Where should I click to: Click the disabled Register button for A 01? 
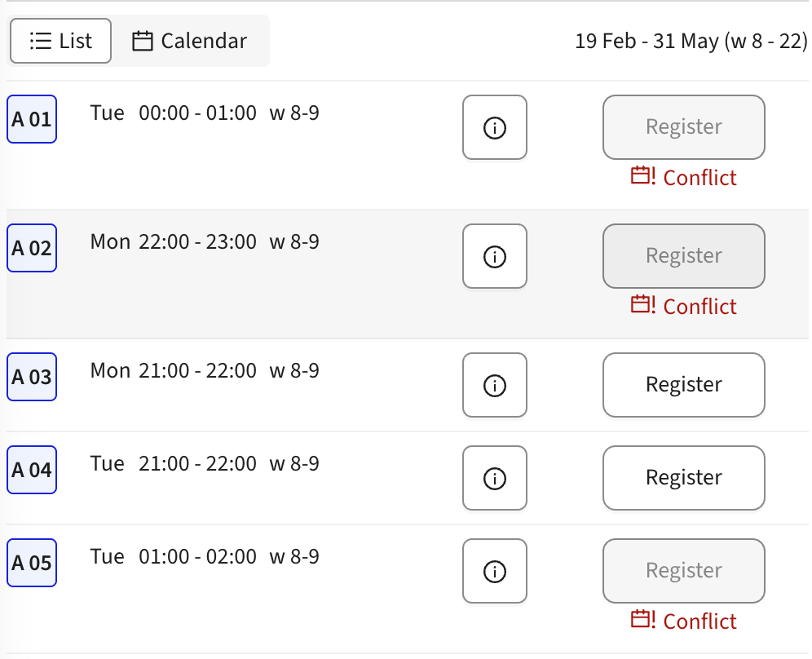(684, 127)
